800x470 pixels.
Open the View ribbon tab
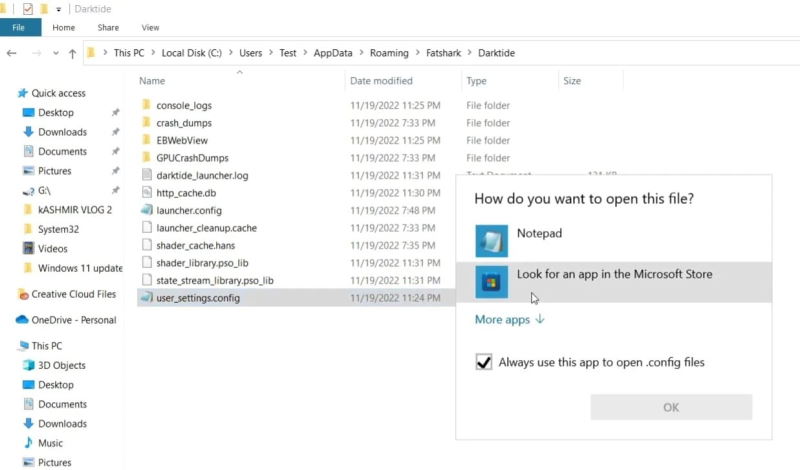coord(150,28)
